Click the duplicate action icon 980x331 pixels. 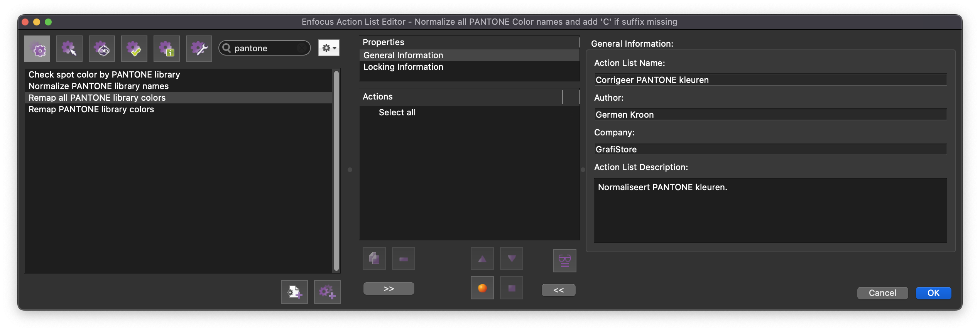pos(374,258)
